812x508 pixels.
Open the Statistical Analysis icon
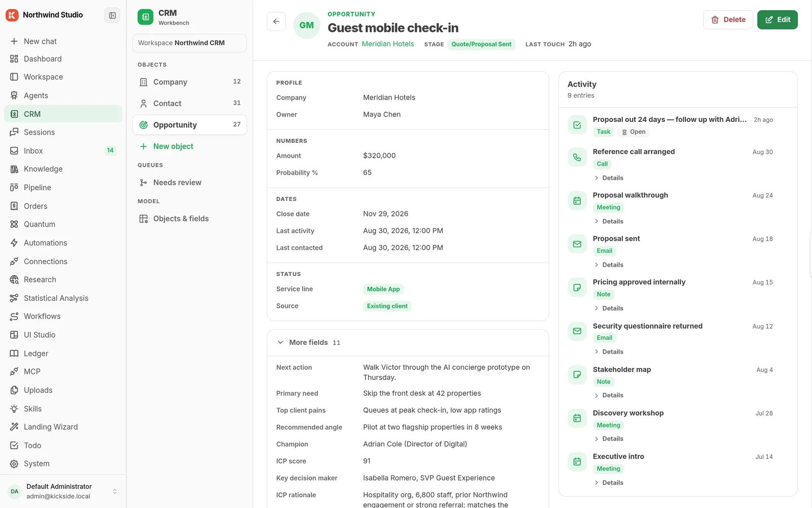coord(14,298)
